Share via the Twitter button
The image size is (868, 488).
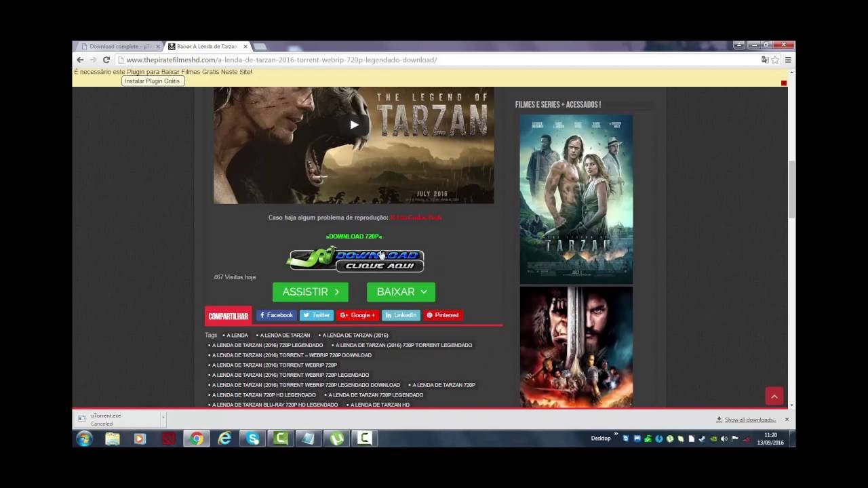317,315
